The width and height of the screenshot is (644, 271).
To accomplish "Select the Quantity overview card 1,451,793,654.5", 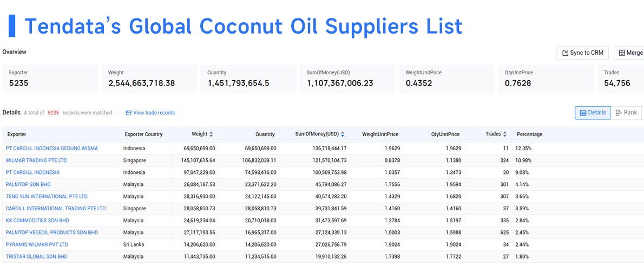I will (248, 79).
